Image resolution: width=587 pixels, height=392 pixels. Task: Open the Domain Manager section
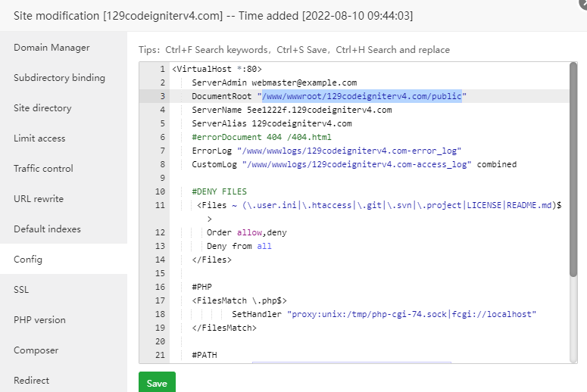(52, 48)
